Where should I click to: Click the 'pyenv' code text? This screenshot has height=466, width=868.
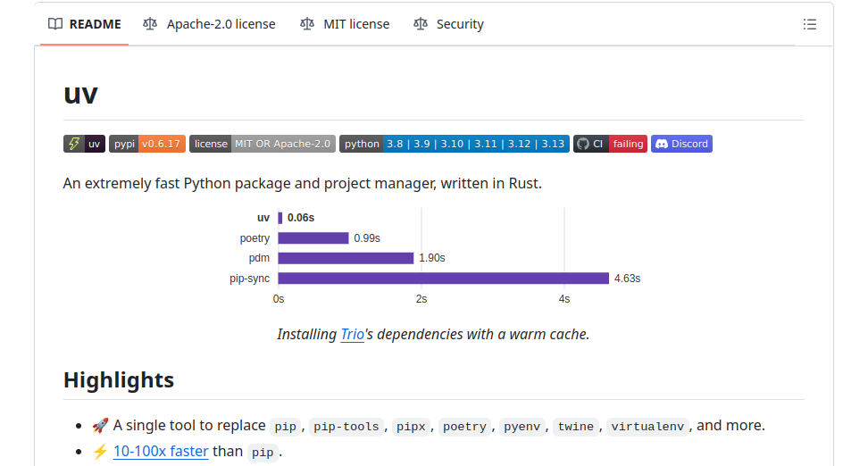click(x=522, y=427)
